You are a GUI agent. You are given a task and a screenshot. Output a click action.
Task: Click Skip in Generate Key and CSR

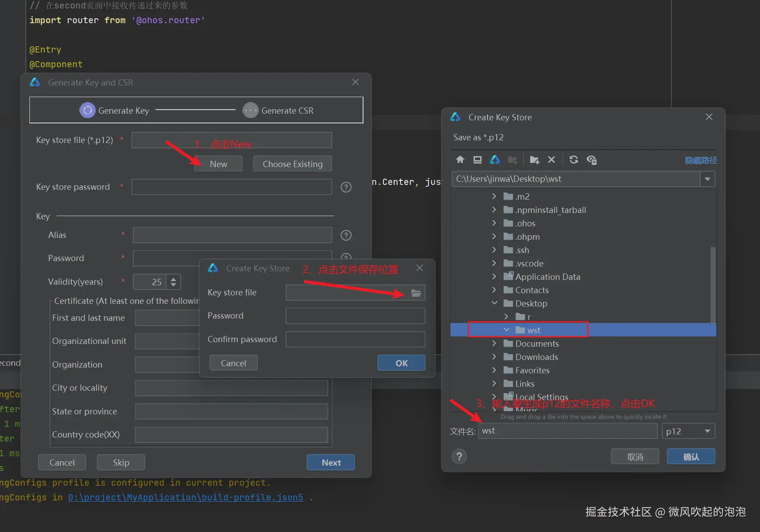point(121,462)
